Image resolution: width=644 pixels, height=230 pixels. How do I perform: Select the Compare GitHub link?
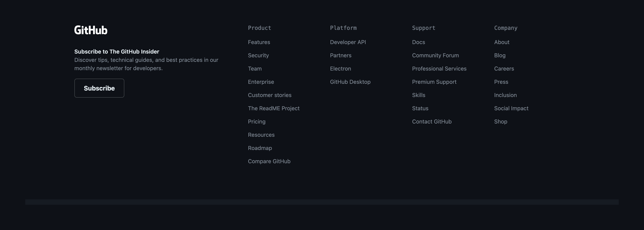pos(269,161)
